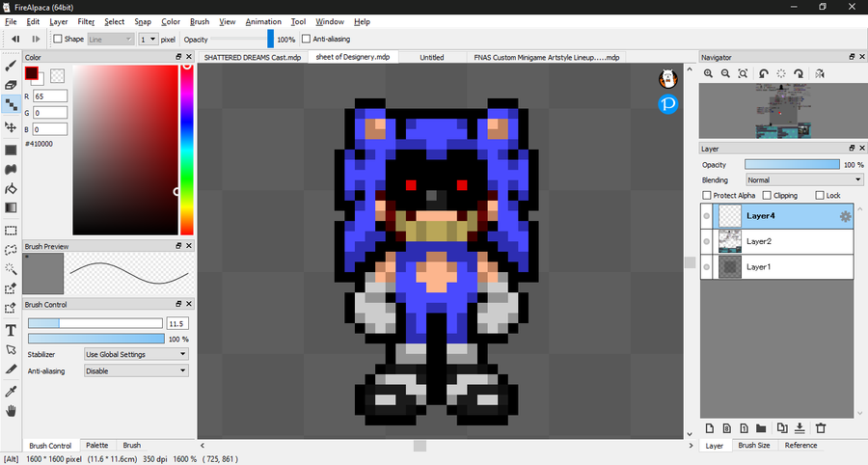
Task: Duplicate the selected layer
Action: (x=782, y=428)
